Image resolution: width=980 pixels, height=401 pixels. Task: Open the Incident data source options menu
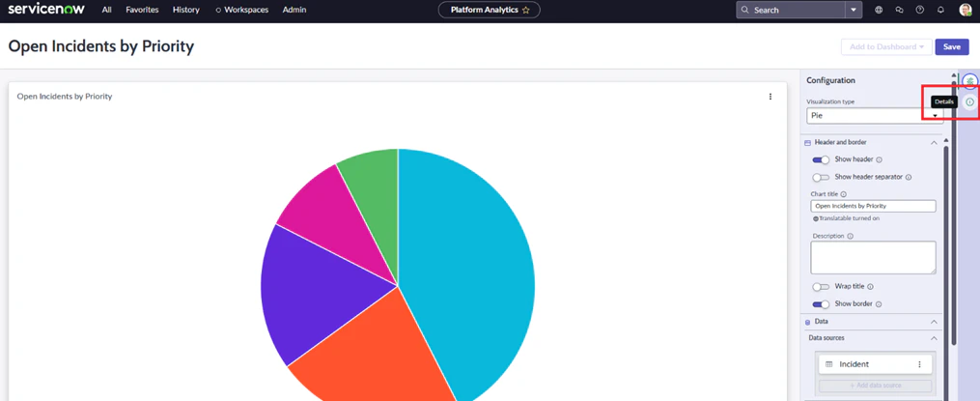[x=919, y=364]
